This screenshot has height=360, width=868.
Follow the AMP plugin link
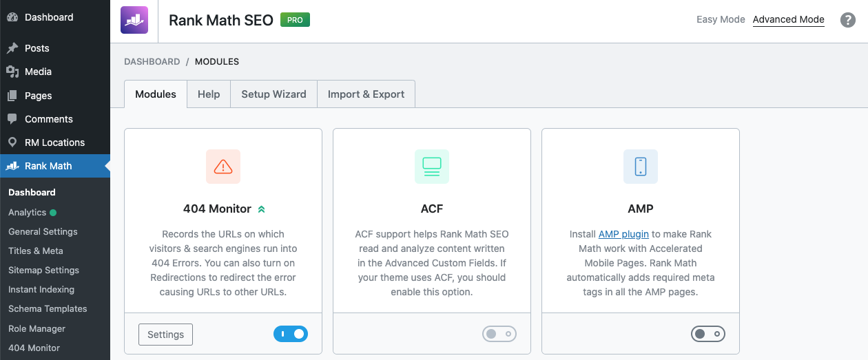(x=623, y=234)
